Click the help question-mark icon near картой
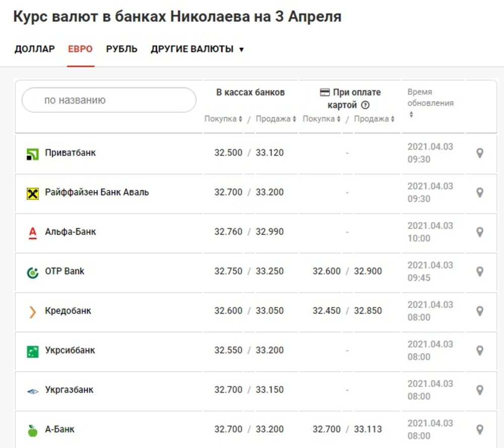This screenshot has width=504, height=448. 365,105
